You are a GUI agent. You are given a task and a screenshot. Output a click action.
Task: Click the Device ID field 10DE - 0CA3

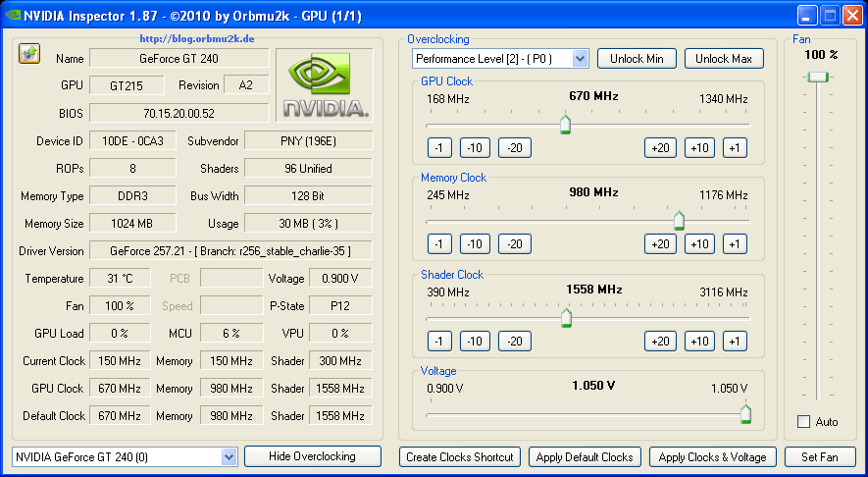132,140
